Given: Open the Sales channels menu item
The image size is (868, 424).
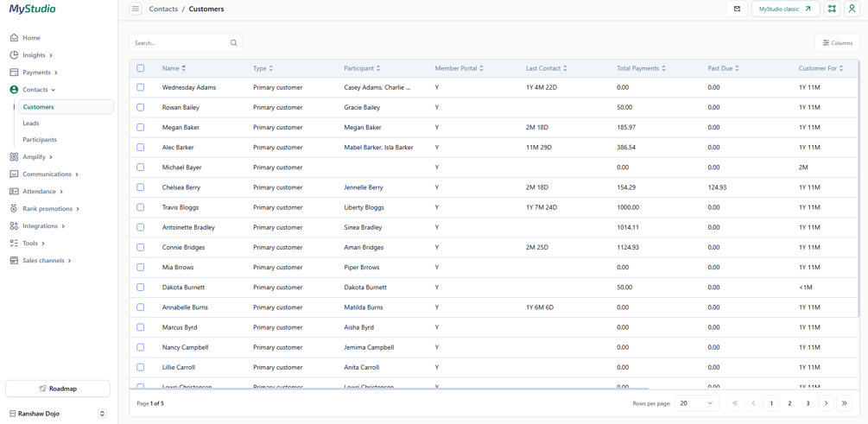Looking at the screenshot, I should point(43,260).
